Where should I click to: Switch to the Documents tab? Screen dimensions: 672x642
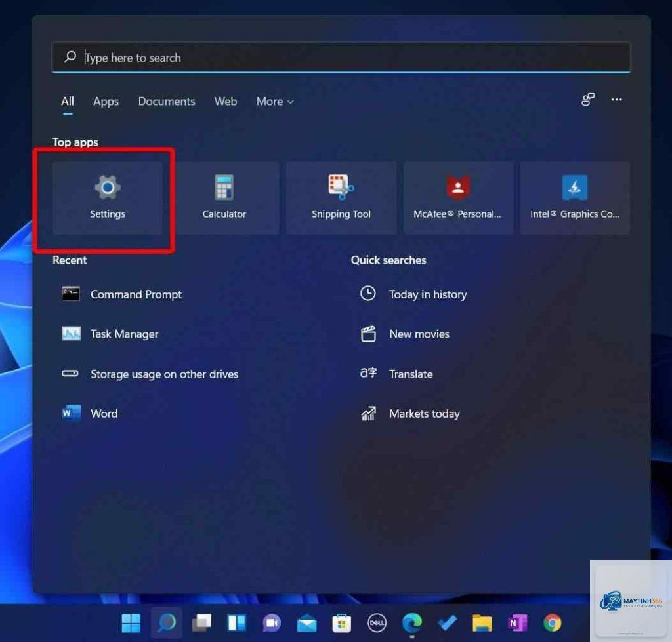click(167, 102)
